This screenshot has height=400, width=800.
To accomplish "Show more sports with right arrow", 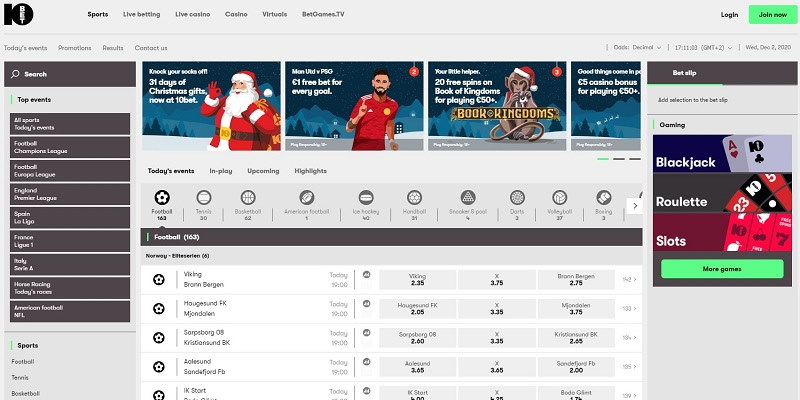I will 635,206.
